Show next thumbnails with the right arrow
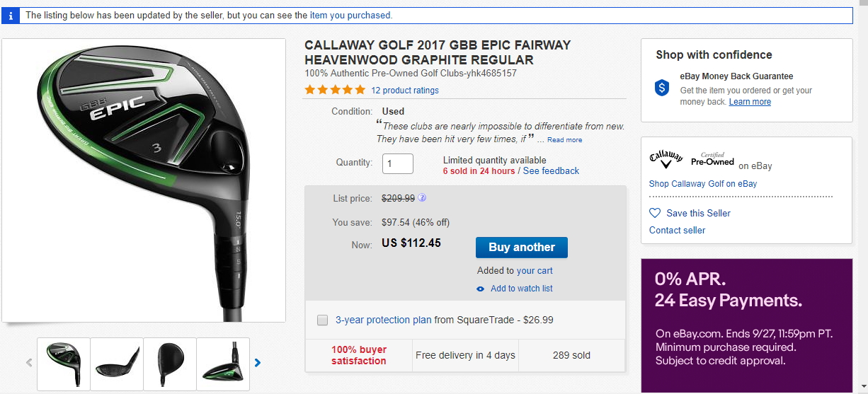The width and height of the screenshot is (868, 394). [258, 363]
